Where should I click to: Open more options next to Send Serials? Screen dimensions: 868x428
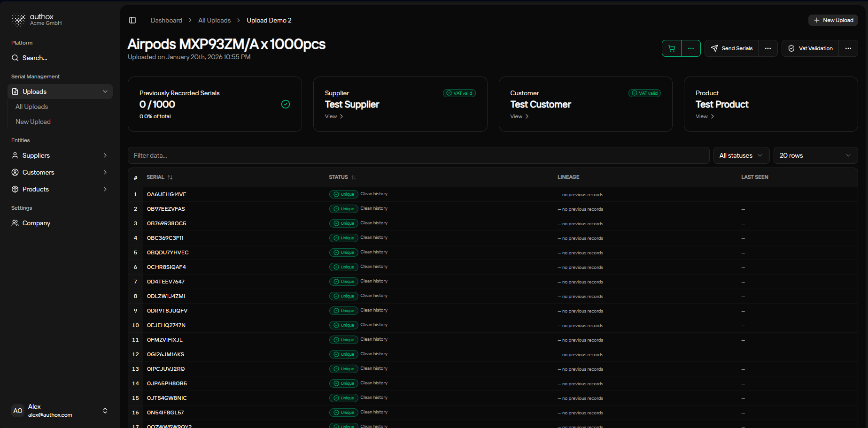768,48
